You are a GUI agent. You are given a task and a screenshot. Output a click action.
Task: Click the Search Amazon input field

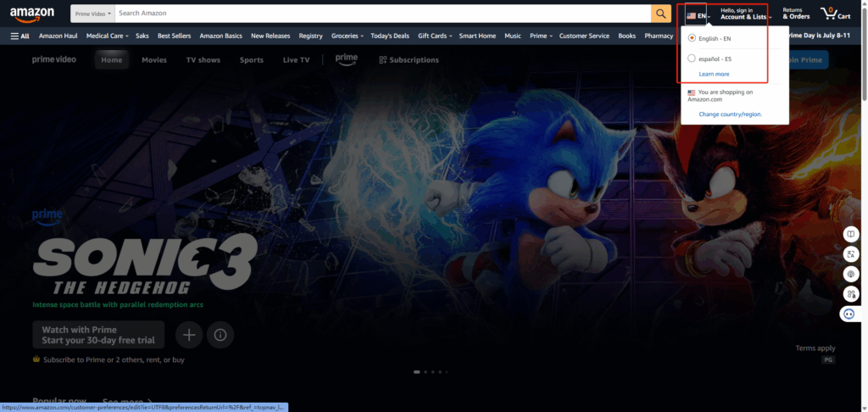point(382,14)
